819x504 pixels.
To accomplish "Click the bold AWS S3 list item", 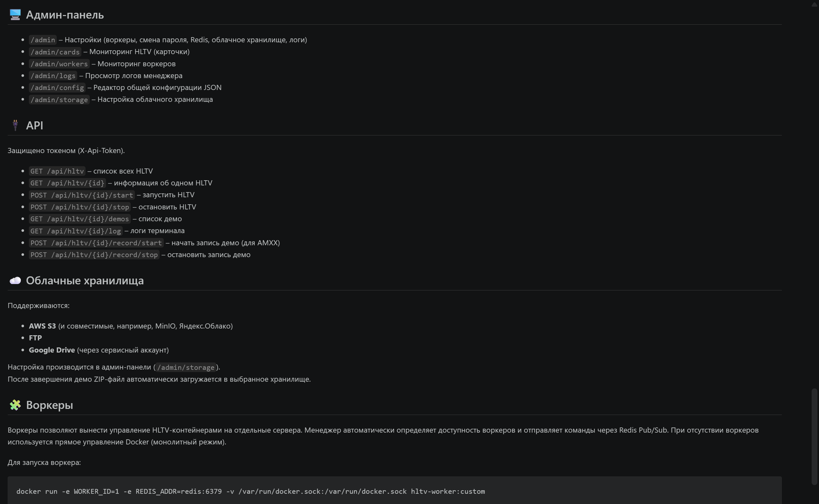I will pos(42,326).
